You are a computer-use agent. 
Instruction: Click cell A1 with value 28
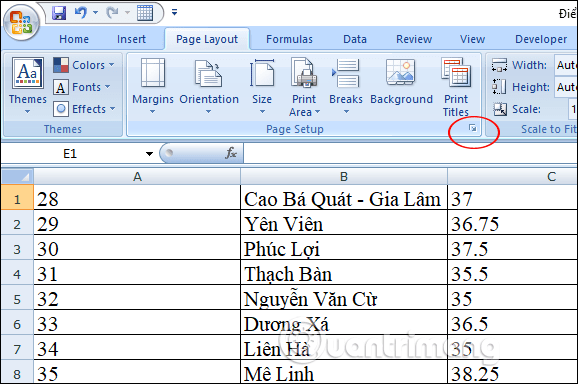pos(137,198)
